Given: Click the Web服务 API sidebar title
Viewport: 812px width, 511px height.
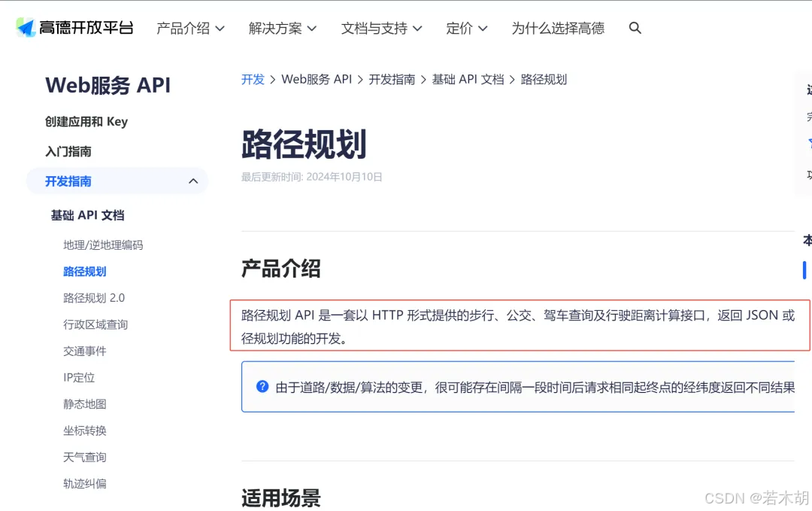Looking at the screenshot, I should click(108, 85).
